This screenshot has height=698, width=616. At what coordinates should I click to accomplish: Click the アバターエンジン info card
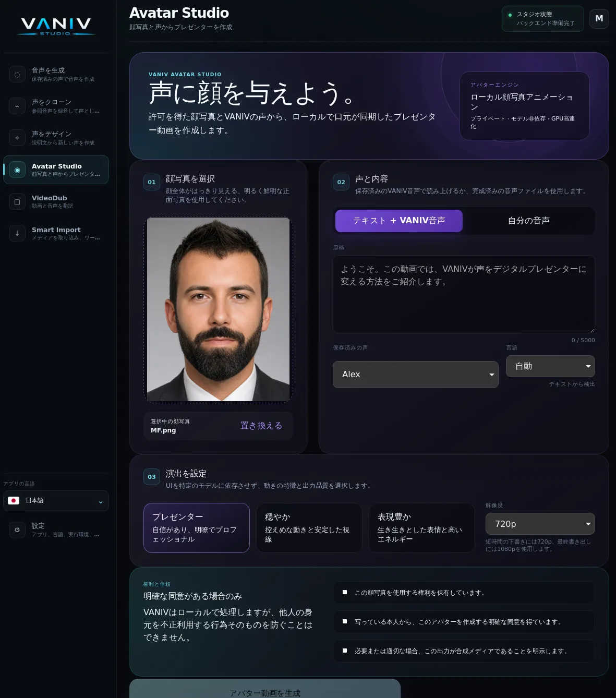point(525,106)
